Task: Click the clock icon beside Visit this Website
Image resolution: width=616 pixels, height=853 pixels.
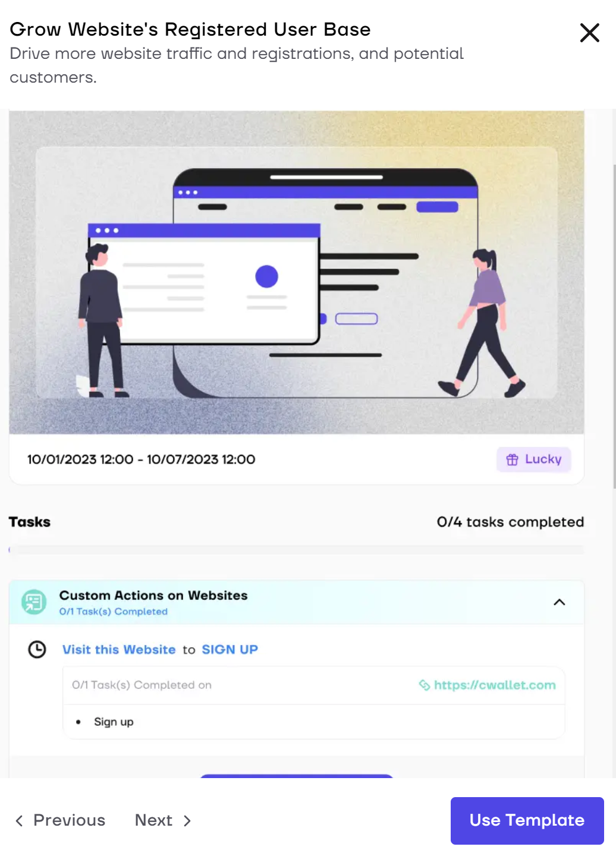Action: pos(37,649)
